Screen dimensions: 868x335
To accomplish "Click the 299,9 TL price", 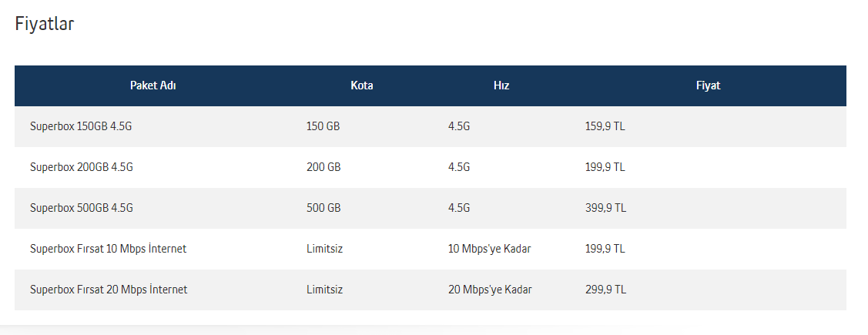I will (605, 290).
